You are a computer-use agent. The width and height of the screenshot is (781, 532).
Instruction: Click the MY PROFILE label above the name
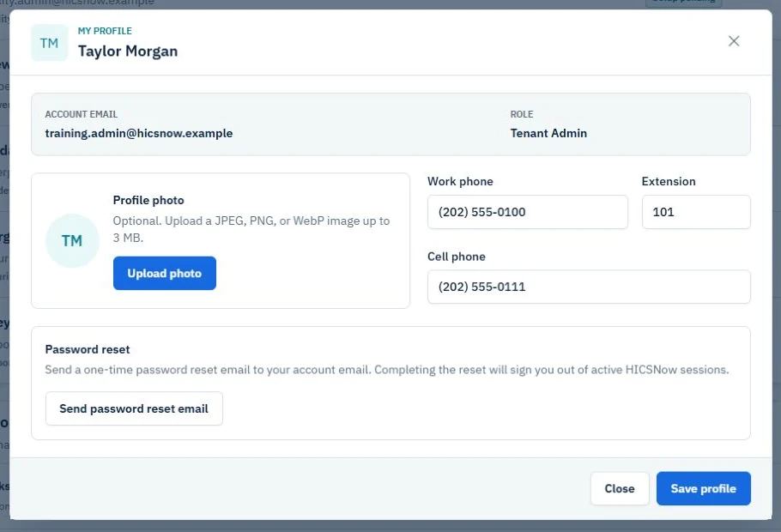click(x=105, y=31)
